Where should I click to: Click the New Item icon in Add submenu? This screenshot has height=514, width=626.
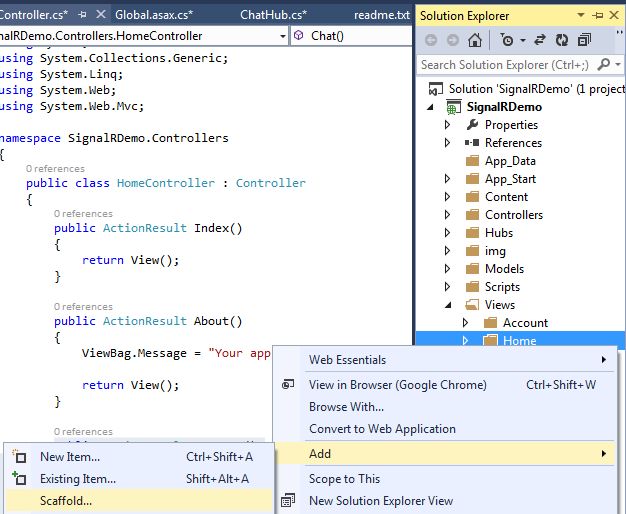[19, 457]
